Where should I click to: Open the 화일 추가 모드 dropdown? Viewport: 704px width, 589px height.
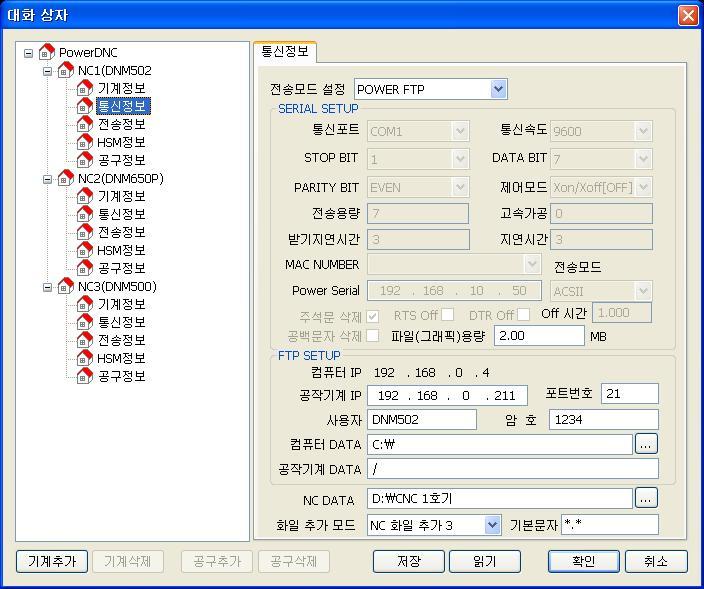tap(493, 525)
